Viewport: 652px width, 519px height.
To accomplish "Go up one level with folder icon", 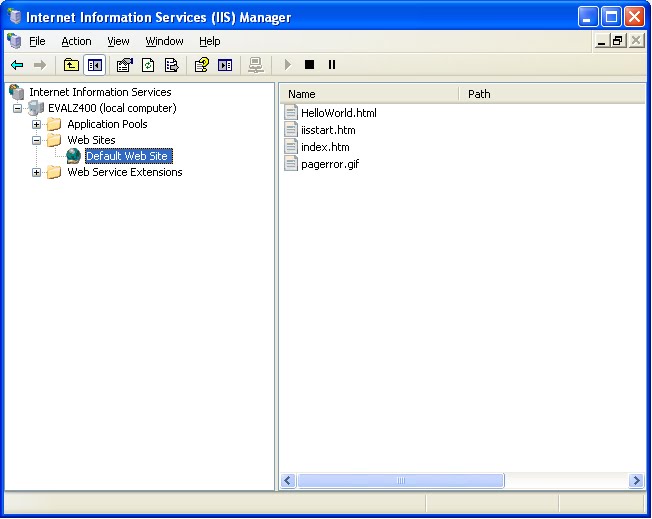I will 71,65.
